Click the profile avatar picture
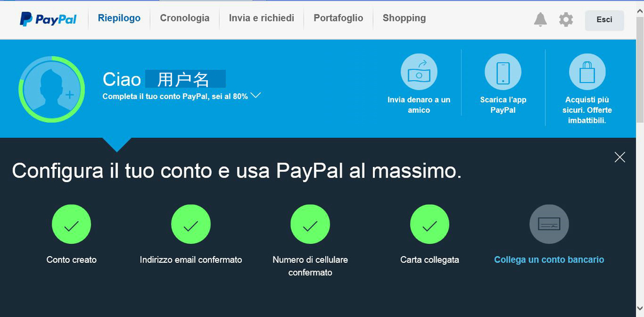Image resolution: width=644 pixels, height=317 pixels. (x=52, y=89)
